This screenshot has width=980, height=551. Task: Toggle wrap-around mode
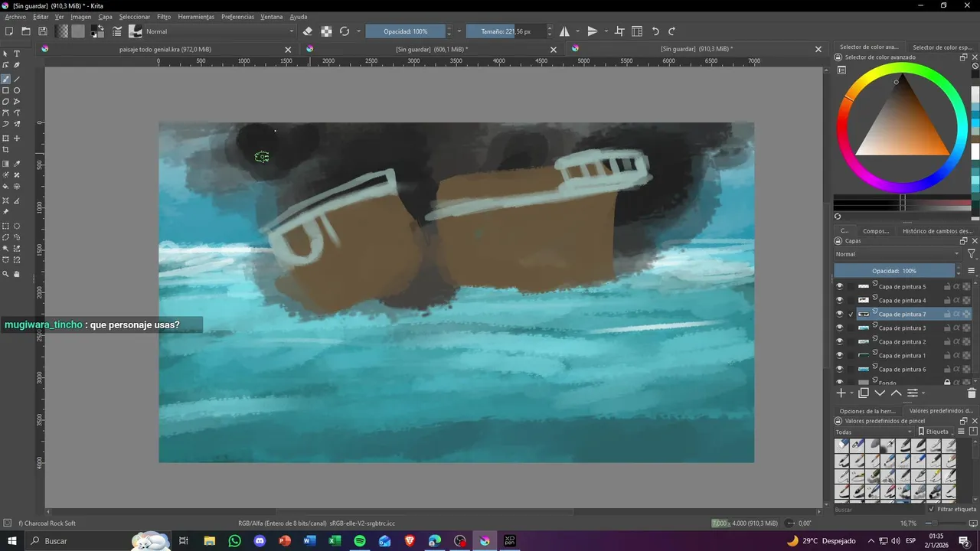pyautogui.click(x=620, y=31)
